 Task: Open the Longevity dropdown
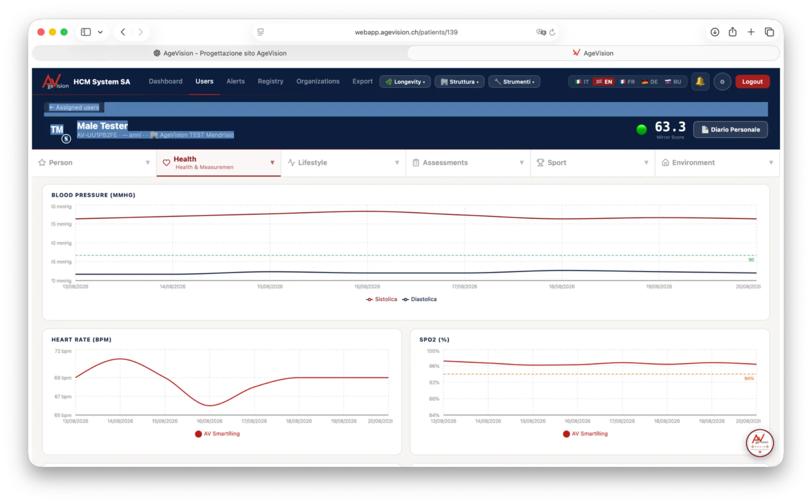405,82
